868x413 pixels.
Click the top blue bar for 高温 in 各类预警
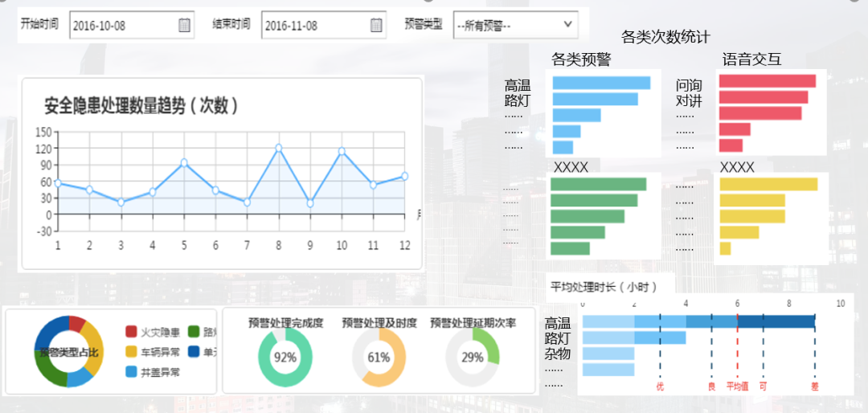601,83
